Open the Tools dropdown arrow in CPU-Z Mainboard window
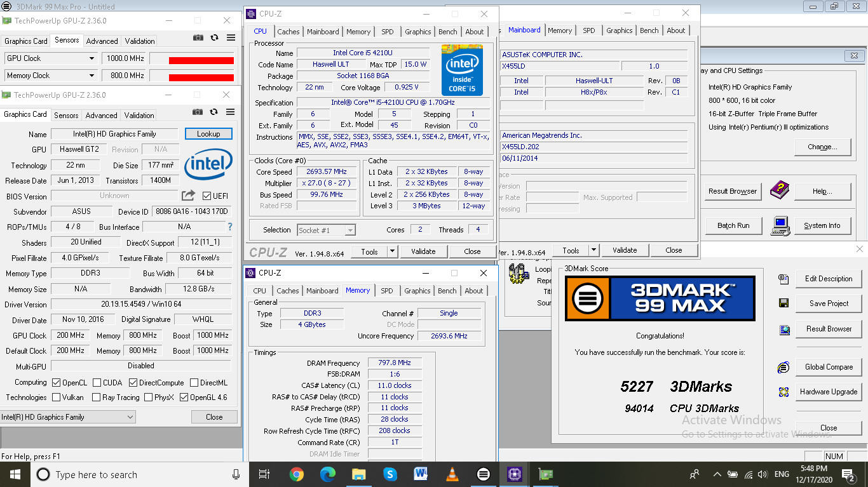 click(593, 250)
